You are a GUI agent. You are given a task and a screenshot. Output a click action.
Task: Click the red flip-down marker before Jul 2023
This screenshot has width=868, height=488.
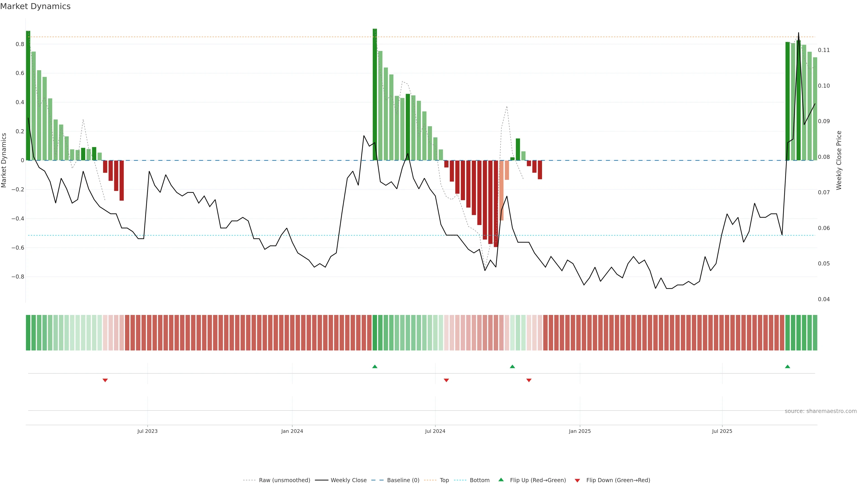point(105,380)
